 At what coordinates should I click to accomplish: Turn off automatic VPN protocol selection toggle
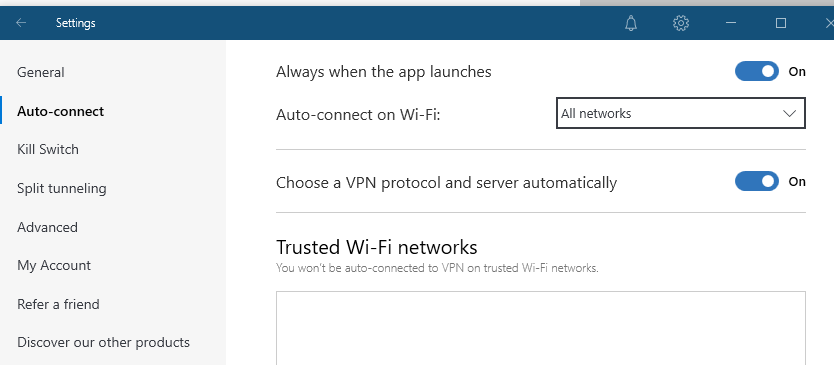[x=757, y=181]
